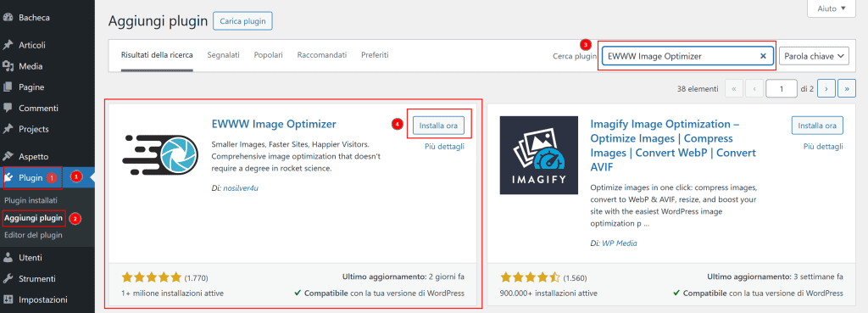
Task: Open the Parola chiave dropdown
Action: pos(814,56)
